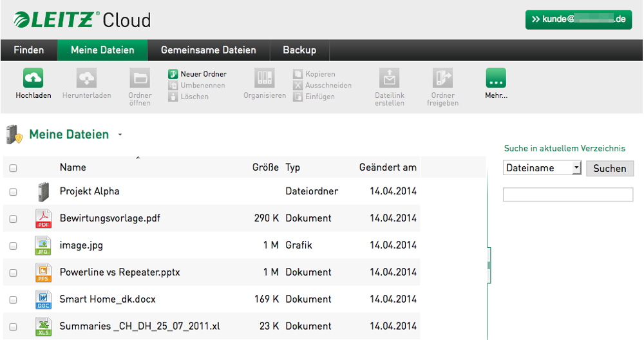The height and width of the screenshot is (340, 644).
Task: Check the box for Smart Home_dk.docx
Action: [13, 300]
